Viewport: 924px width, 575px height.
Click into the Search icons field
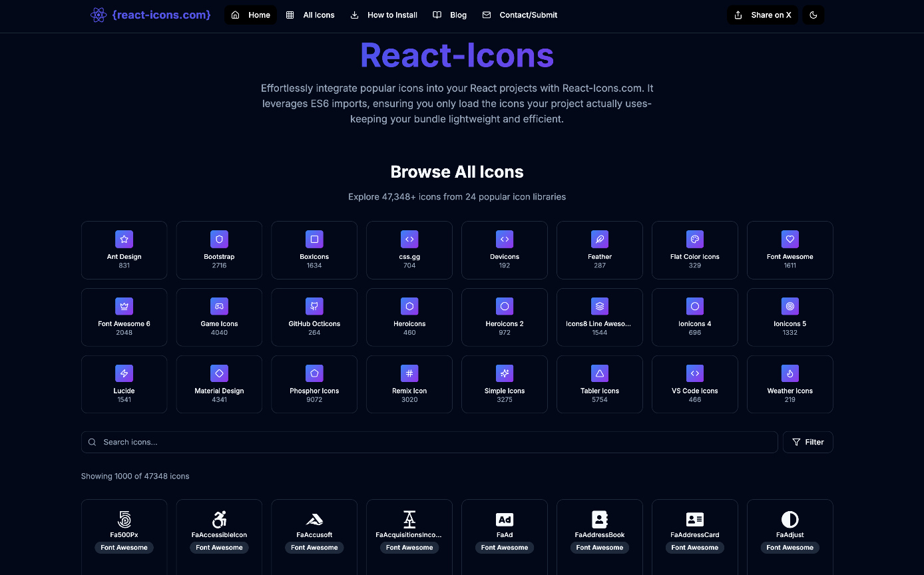pyautogui.click(x=429, y=442)
